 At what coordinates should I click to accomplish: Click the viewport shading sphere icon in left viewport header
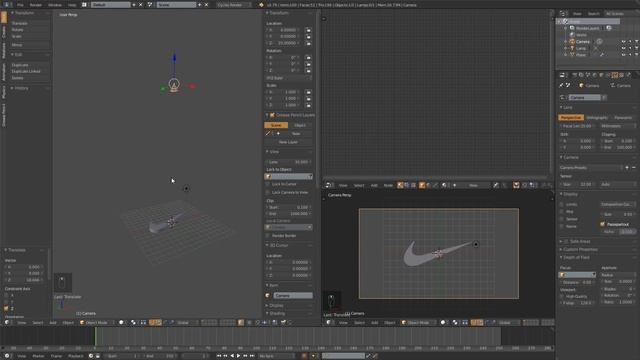[121, 322]
